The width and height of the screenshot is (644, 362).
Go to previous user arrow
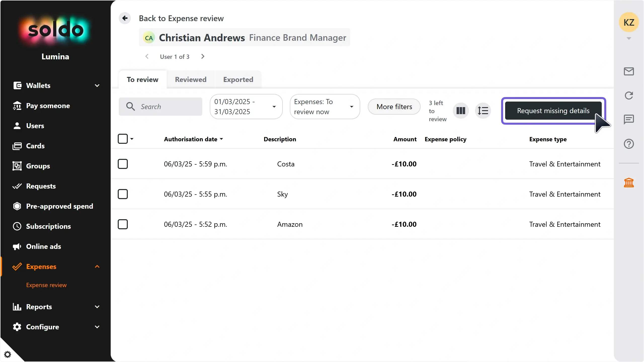147,57
